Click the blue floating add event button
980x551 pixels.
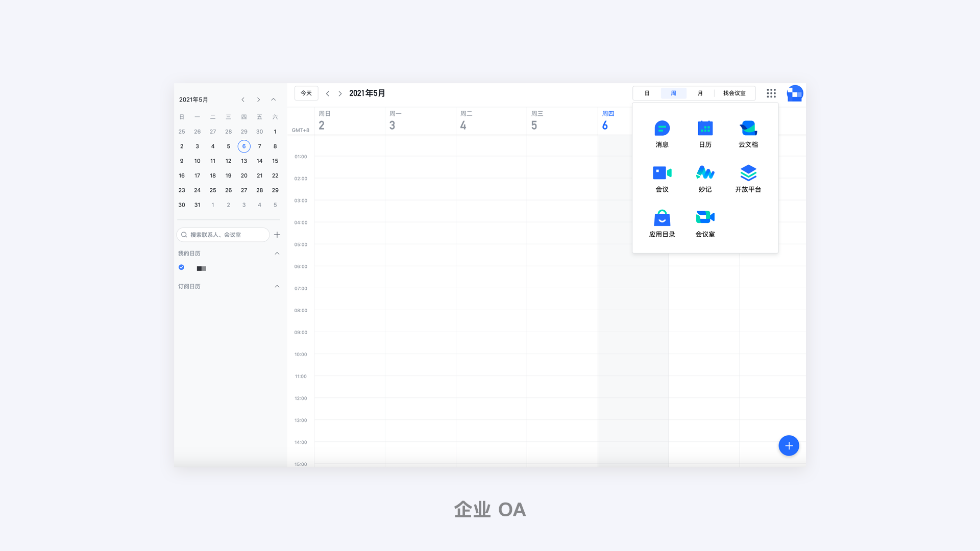pos(789,446)
